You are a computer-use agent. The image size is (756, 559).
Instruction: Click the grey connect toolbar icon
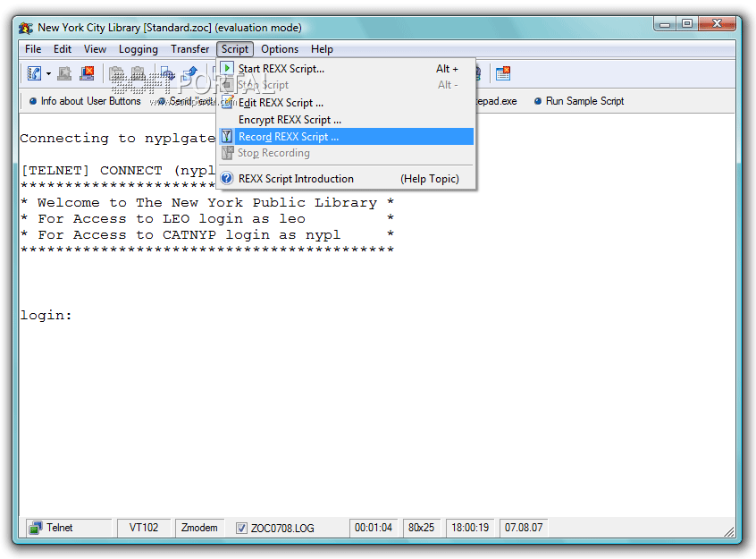[64, 73]
